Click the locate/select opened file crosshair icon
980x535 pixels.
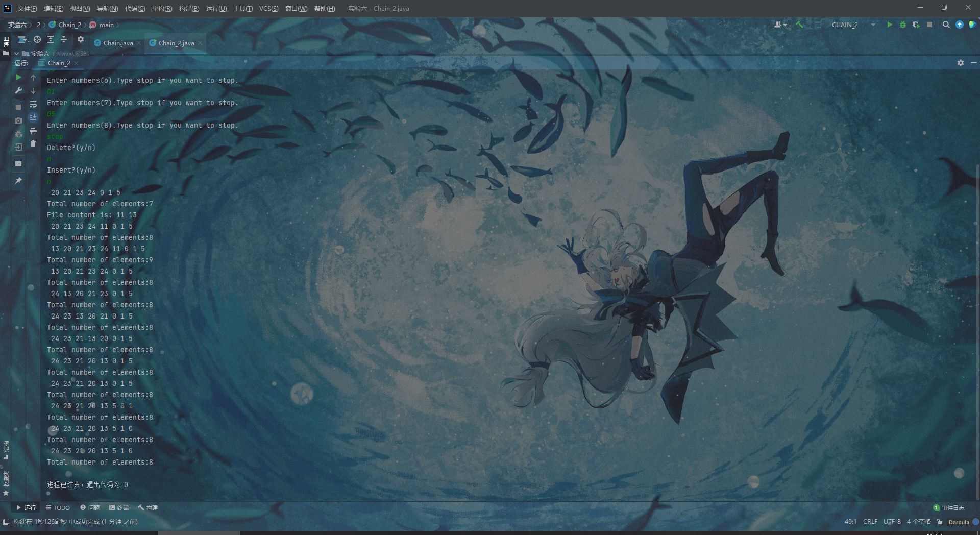click(37, 39)
